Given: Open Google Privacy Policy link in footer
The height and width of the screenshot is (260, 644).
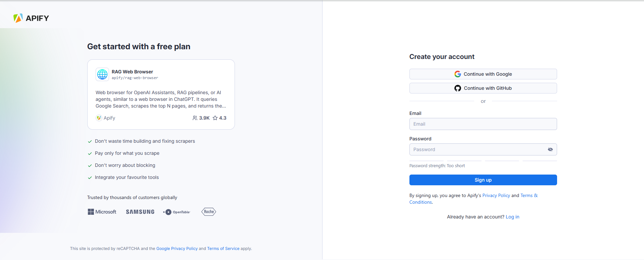Looking at the screenshot, I should click(177, 249).
